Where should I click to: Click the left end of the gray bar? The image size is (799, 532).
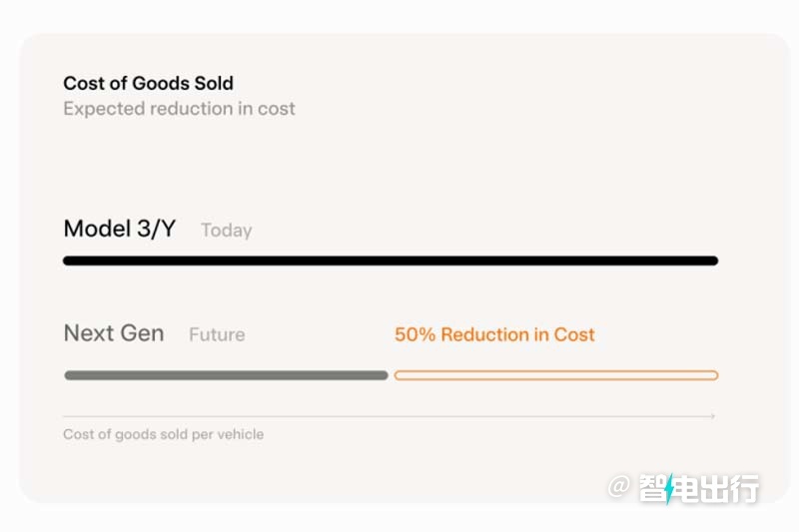coord(69,375)
